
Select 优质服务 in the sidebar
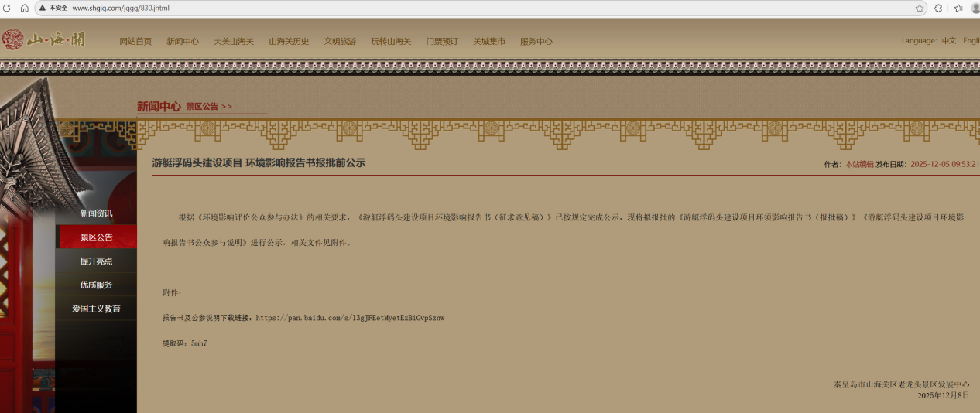(x=96, y=285)
